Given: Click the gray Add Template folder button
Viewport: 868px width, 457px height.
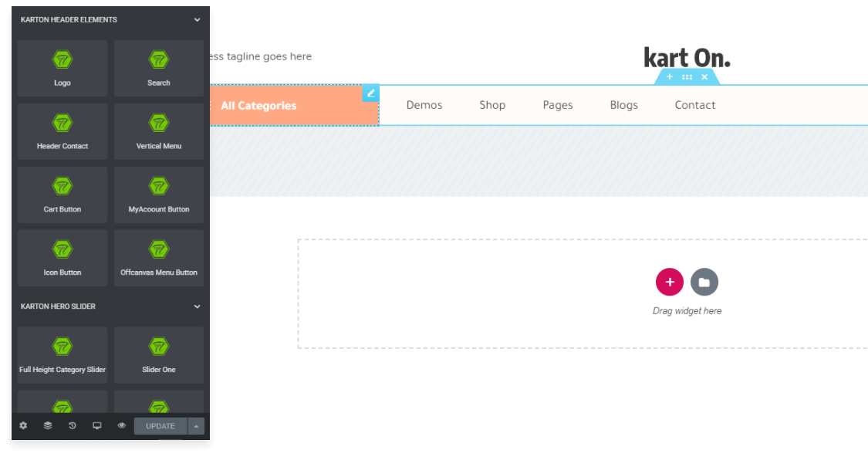Looking at the screenshot, I should click(704, 282).
